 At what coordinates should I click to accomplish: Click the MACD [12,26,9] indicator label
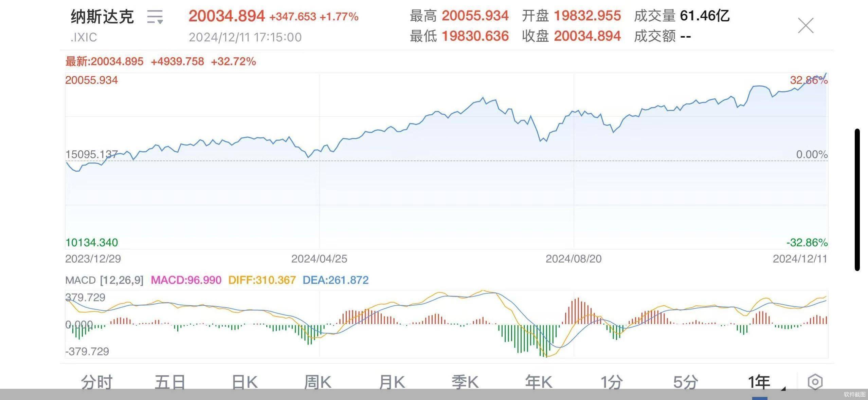click(105, 281)
